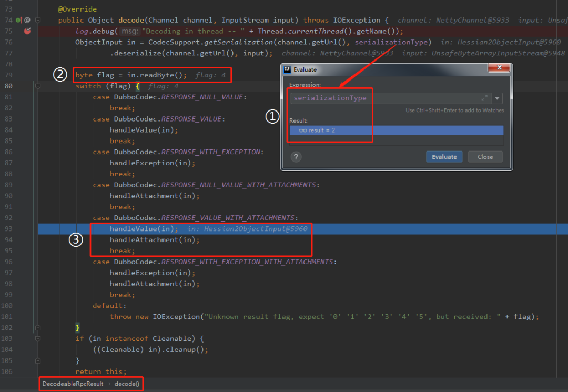This screenshot has height=392, width=568.
Task: Click RESPONSE_WITH_EXCEPTION constant on line 86
Action: click(x=211, y=152)
